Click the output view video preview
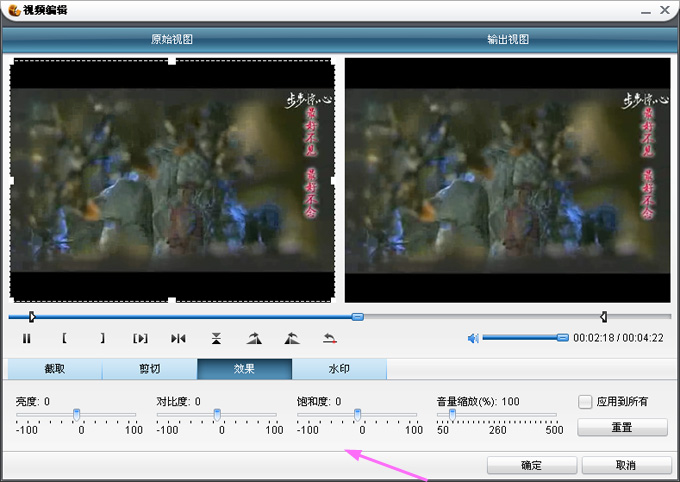The height and width of the screenshot is (482, 680). point(507,180)
